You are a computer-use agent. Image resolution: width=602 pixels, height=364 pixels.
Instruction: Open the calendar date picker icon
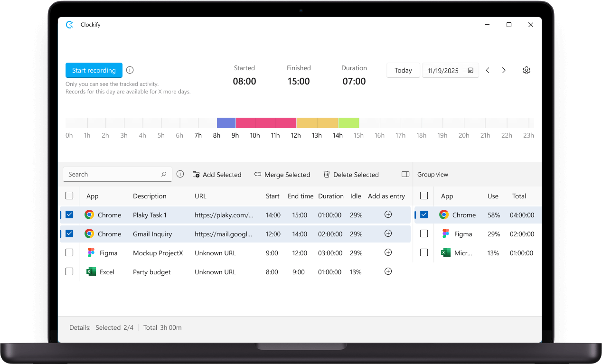pyautogui.click(x=470, y=70)
